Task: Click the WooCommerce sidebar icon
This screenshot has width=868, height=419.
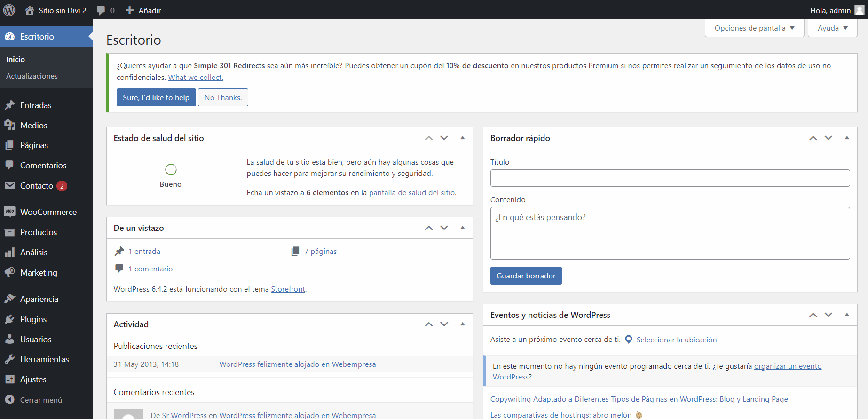Action: coord(10,212)
